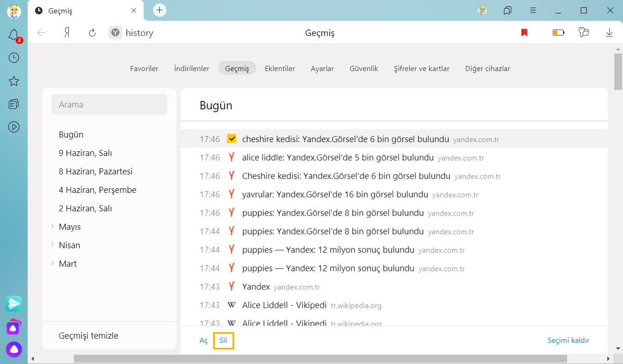
Task: Click Sil to delete selection
Action: [223, 340]
